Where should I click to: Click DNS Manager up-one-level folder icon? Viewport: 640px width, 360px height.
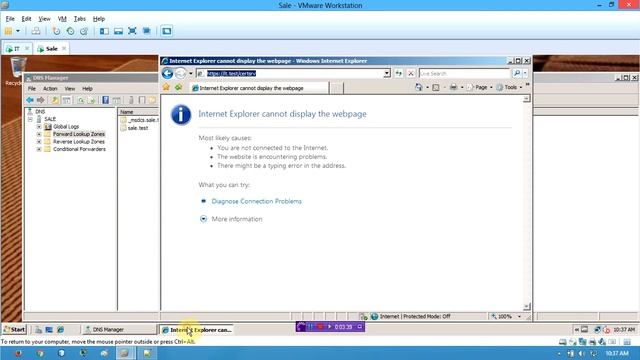pyautogui.click(x=55, y=100)
